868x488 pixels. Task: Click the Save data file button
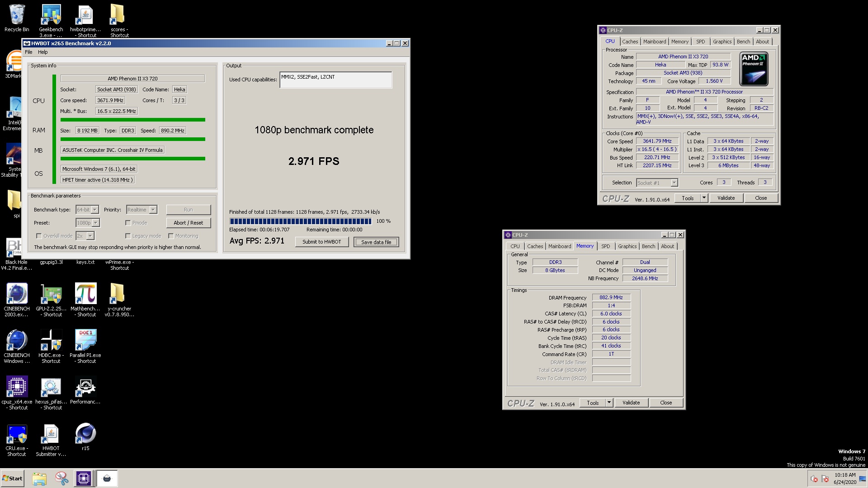(x=376, y=242)
